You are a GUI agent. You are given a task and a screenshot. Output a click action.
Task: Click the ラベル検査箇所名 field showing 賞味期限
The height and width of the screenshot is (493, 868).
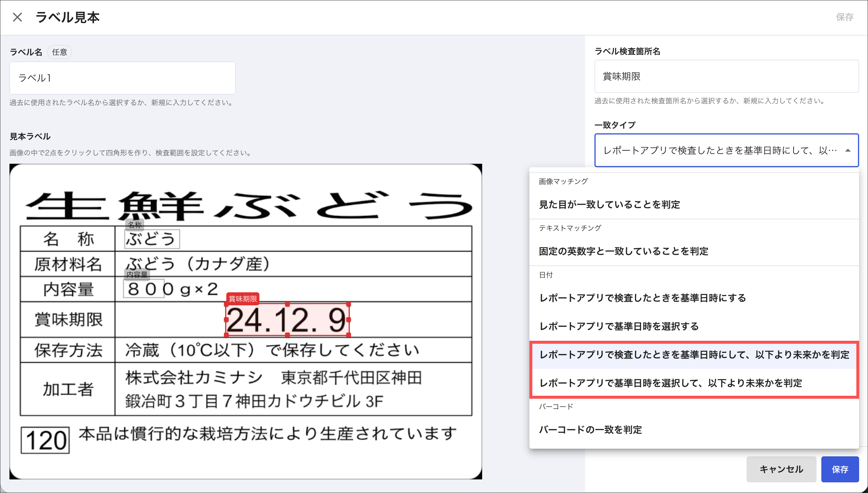pyautogui.click(x=726, y=77)
